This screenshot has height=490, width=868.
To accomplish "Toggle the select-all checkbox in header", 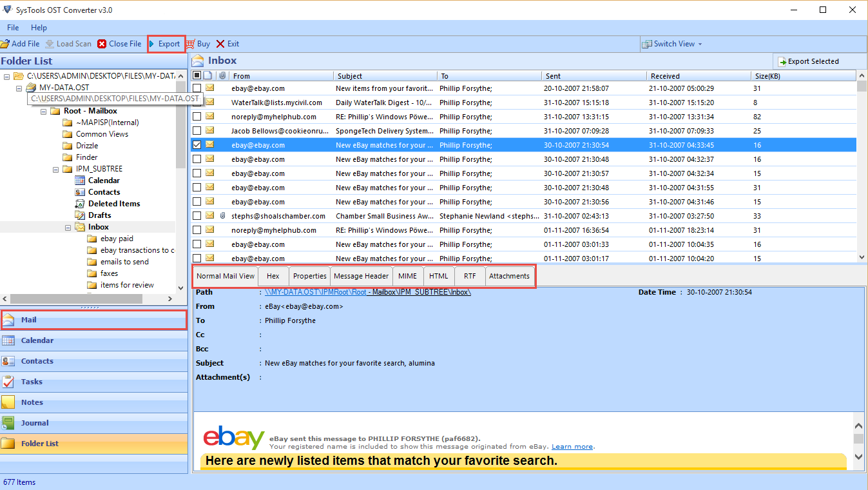I will click(x=197, y=75).
